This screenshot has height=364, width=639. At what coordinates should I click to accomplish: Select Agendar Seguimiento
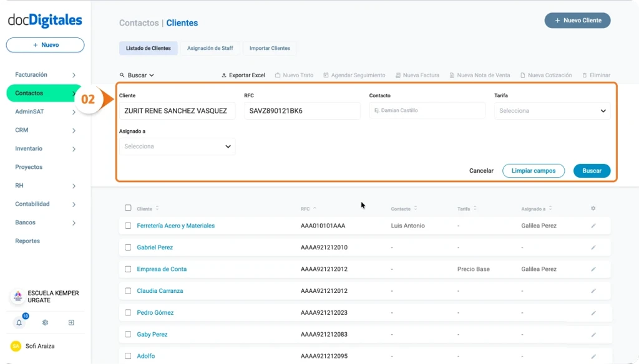coord(354,75)
